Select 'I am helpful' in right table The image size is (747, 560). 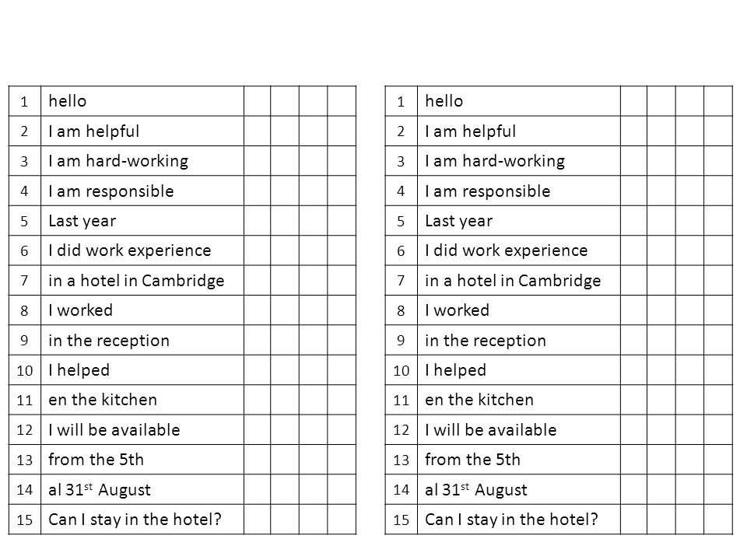click(x=519, y=131)
